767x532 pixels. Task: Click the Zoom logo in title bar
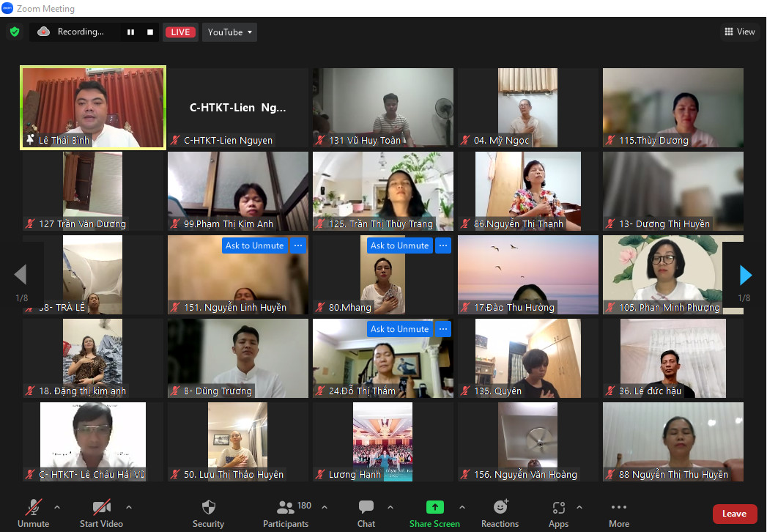coord(7,8)
